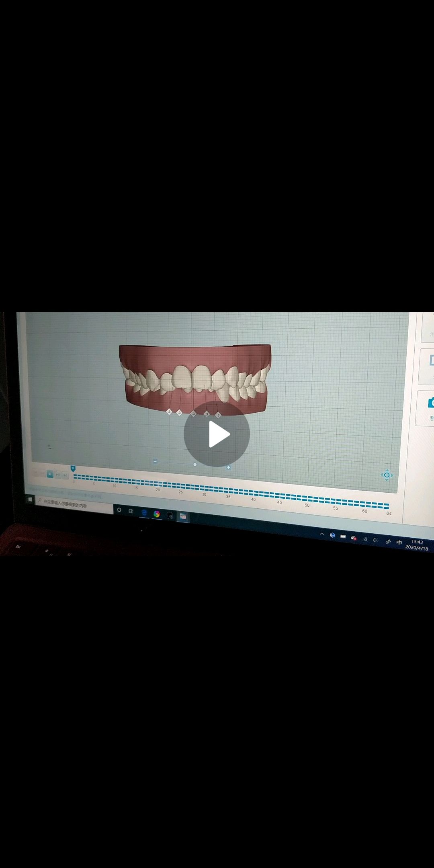
Task: Open the colorful browser icon on the taskbar
Action: click(157, 514)
